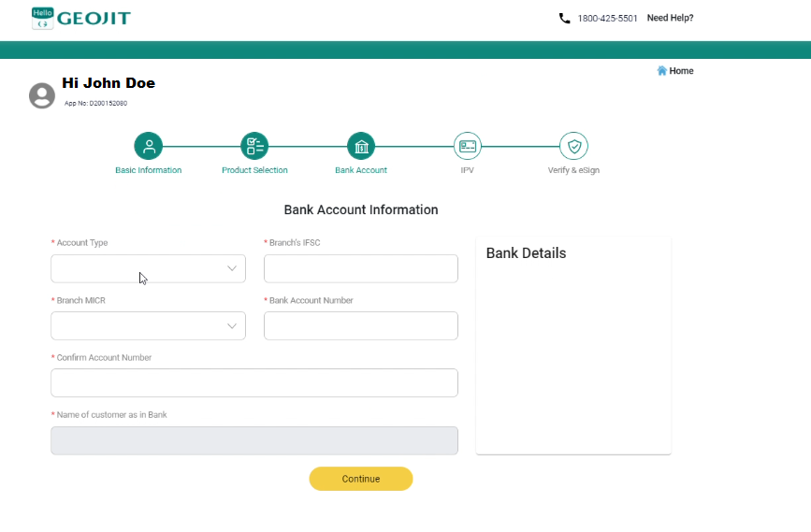
Task: Open the Account Type dropdown
Action: tap(148, 268)
